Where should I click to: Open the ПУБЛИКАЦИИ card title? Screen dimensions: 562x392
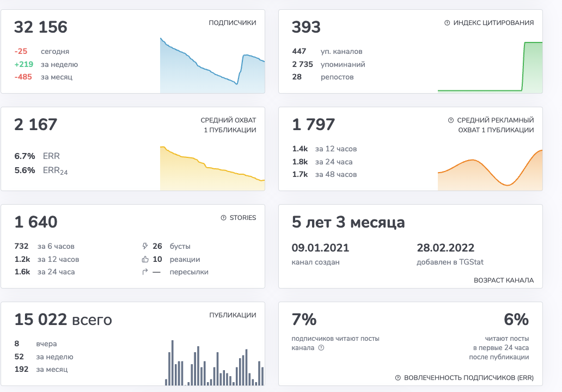(233, 315)
